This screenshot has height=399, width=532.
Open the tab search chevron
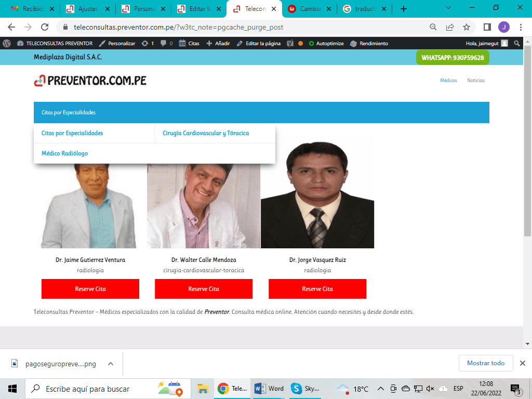(448, 7)
